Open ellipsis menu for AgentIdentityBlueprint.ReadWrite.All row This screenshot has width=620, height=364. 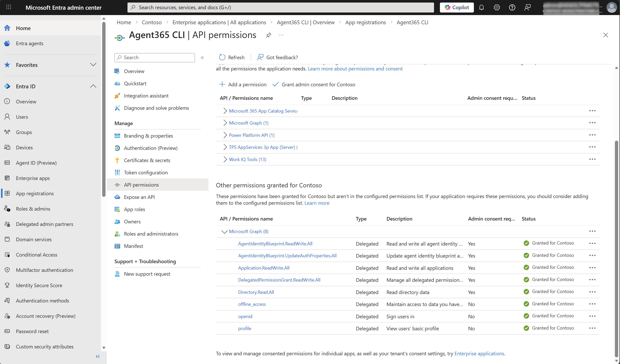coord(592,244)
